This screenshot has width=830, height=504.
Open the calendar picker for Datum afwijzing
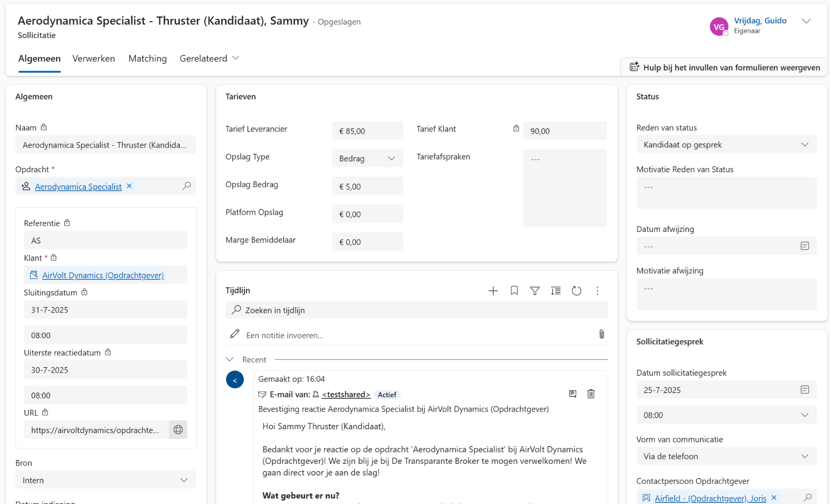pos(804,245)
